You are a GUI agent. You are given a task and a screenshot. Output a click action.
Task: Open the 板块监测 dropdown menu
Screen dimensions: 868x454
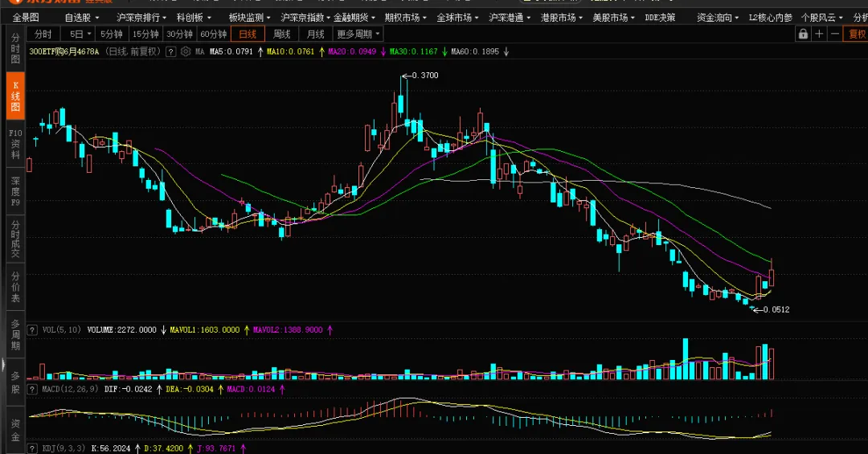pos(250,18)
